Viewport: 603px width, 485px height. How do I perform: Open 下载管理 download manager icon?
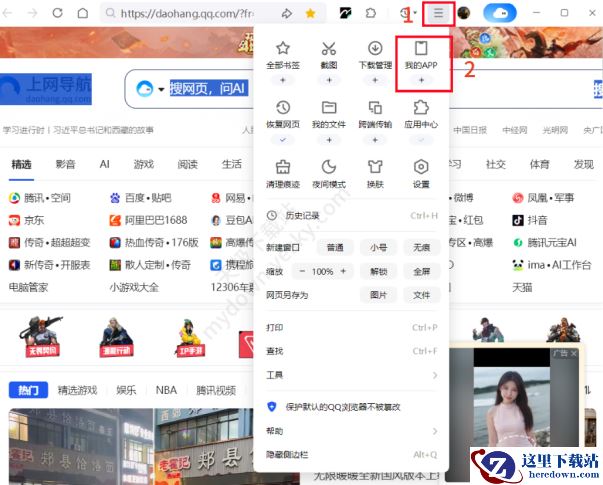[x=375, y=49]
